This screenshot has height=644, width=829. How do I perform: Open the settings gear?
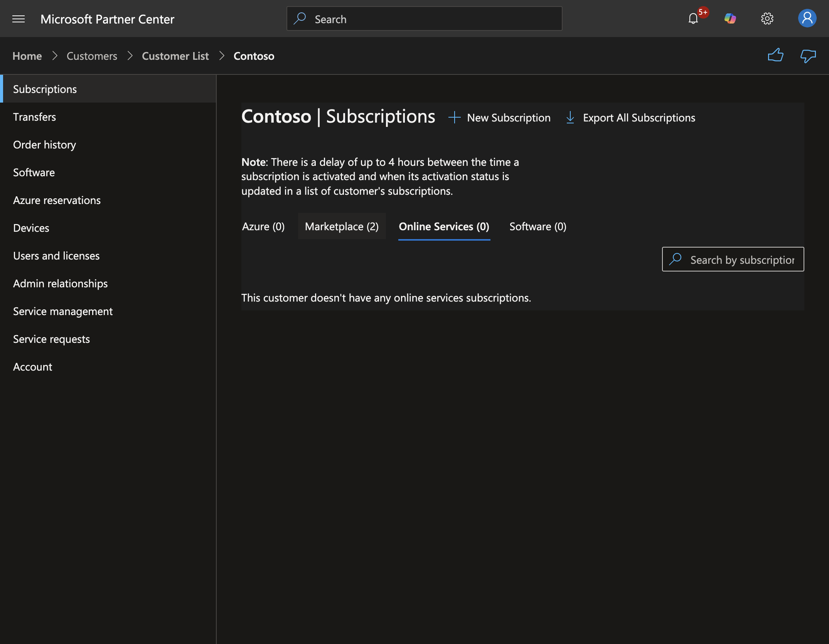pyautogui.click(x=767, y=19)
